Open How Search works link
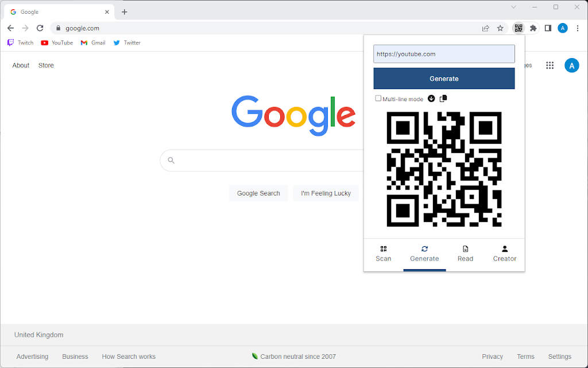Viewport: 588px width, 368px height. (129, 356)
